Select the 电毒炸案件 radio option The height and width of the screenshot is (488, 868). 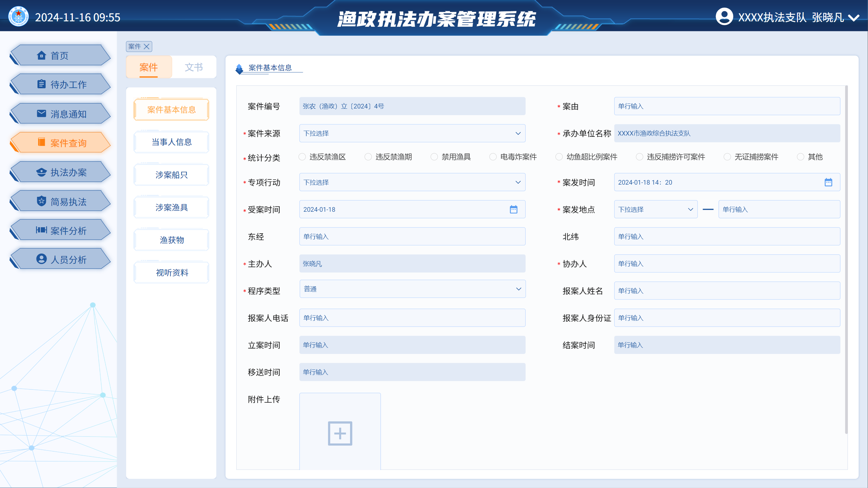pyautogui.click(x=493, y=157)
